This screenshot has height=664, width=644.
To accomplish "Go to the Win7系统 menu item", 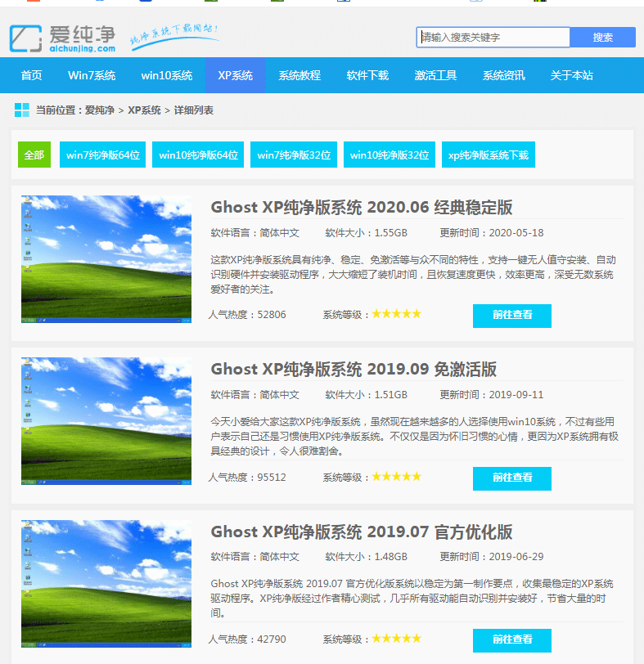I will point(92,75).
